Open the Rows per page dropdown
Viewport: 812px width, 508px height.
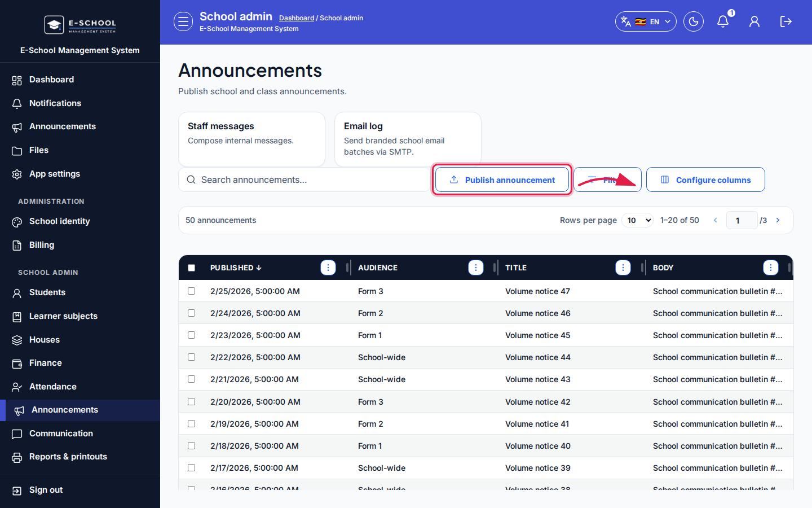pyautogui.click(x=637, y=220)
